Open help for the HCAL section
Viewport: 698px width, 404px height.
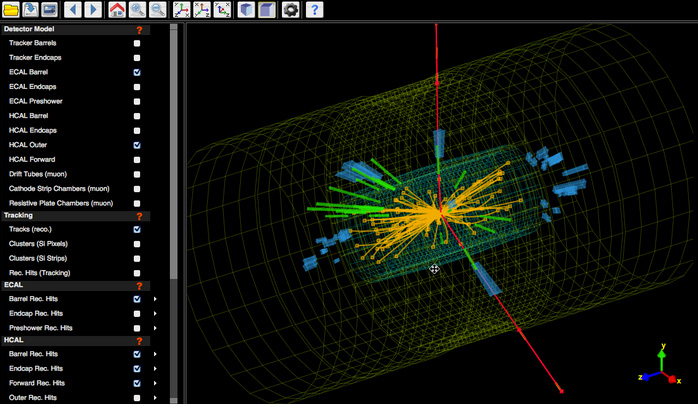coord(139,341)
